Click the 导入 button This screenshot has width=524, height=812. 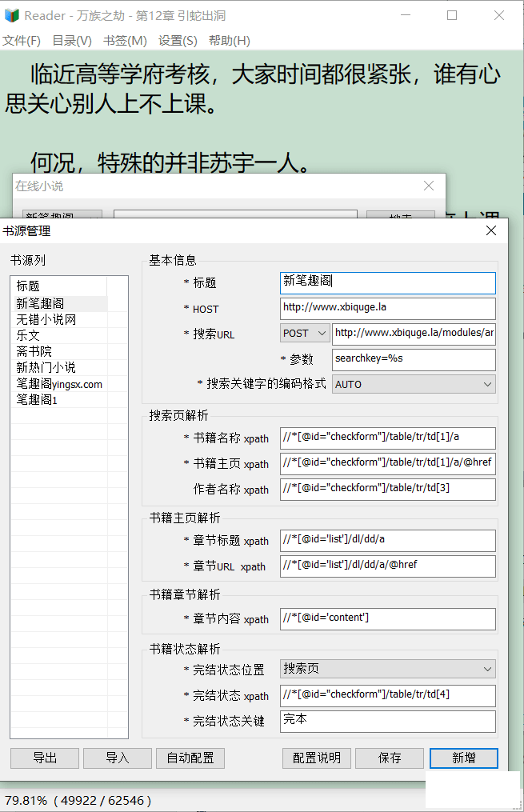pyautogui.click(x=118, y=758)
